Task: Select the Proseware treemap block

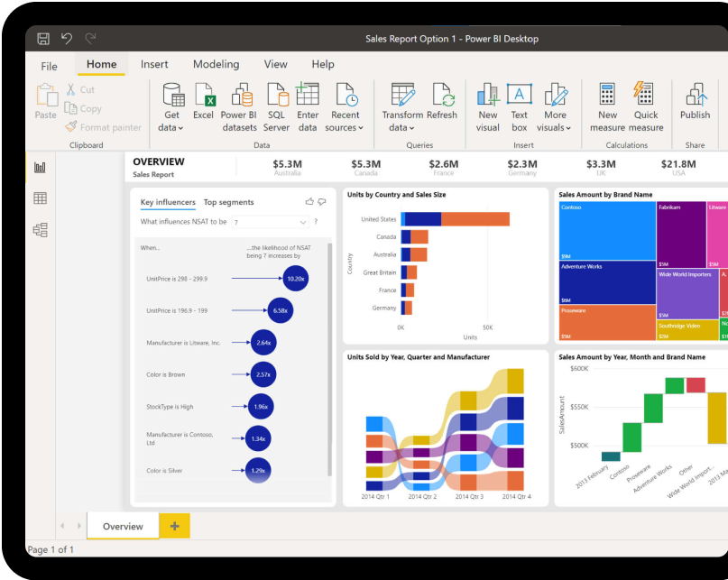Action: coord(607,322)
